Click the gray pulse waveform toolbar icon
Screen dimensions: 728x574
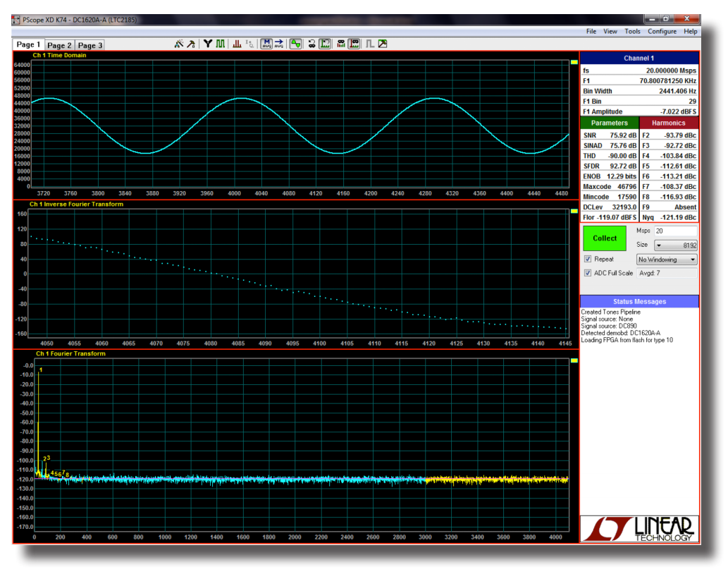(x=369, y=44)
